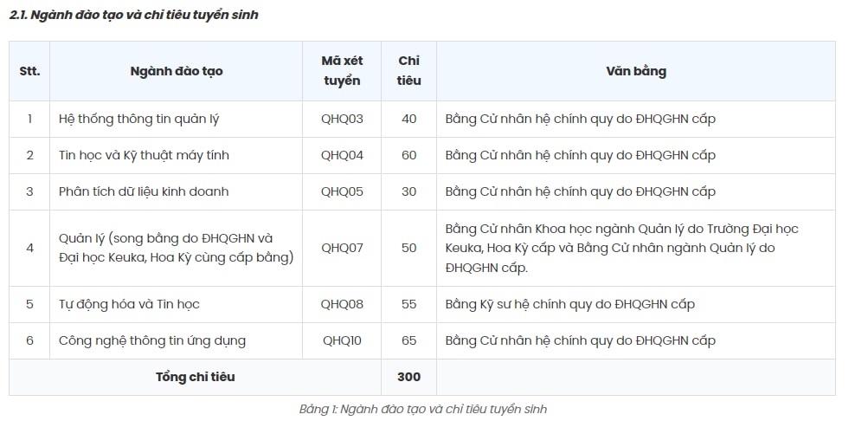Click the 'Bằng Kỹ sư hệ chính quy' degree cell
Viewport: 868px width, 421px height.
pyautogui.click(x=635, y=305)
